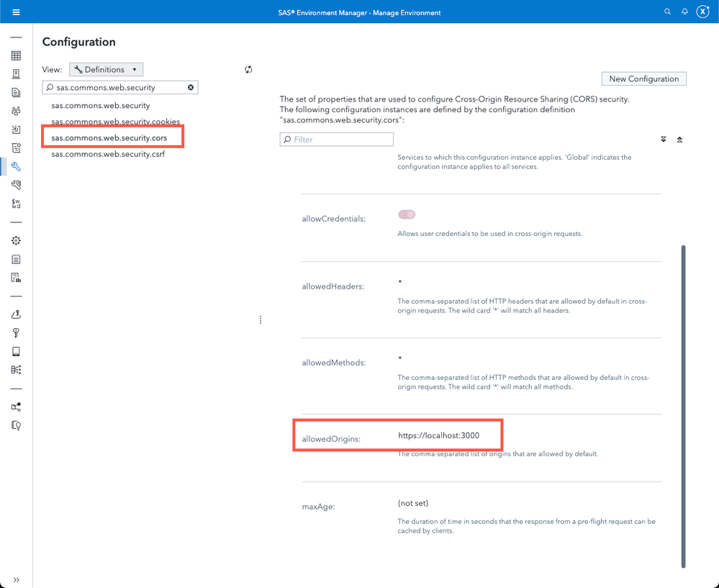Open the lightbulb sidebar icon
This screenshot has width=719, height=588.
click(16, 425)
